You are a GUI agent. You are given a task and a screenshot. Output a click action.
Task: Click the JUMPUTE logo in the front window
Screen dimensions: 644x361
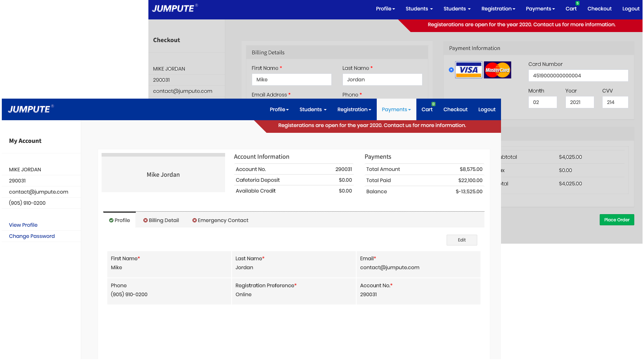pyautogui.click(x=31, y=109)
